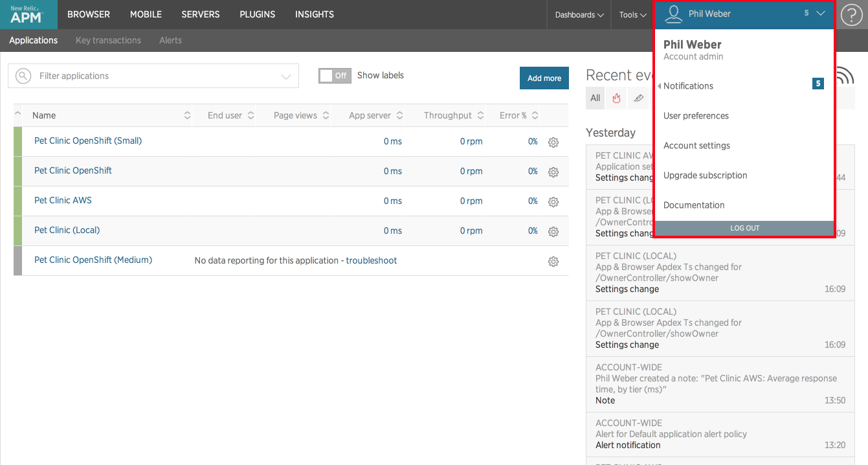Select the Key transactions sub-tab
Image resolution: width=868 pixels, height=465 pixels.
pyautogui.click(x=108, y=40)
